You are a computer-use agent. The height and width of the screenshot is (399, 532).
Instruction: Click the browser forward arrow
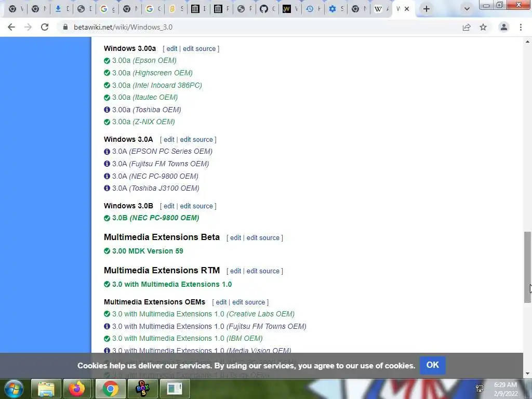[x=28, y=27]
